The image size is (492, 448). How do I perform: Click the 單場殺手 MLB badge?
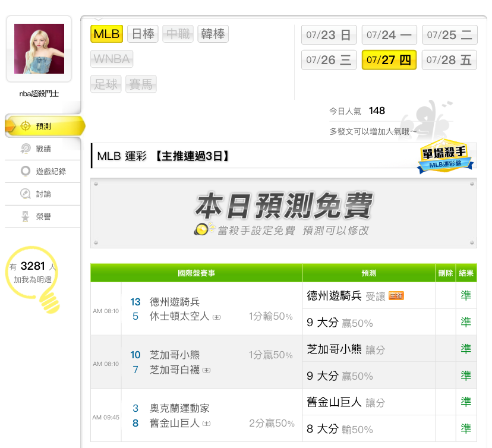[x=445, y=156]
